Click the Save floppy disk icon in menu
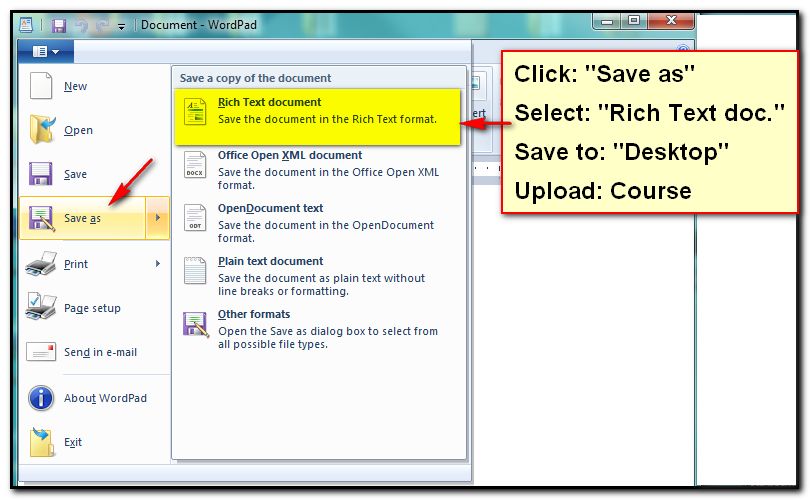 click(x=40, y=174)
